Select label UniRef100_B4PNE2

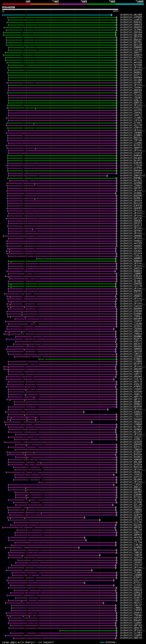pyautogui.click(x=131, y=178)
